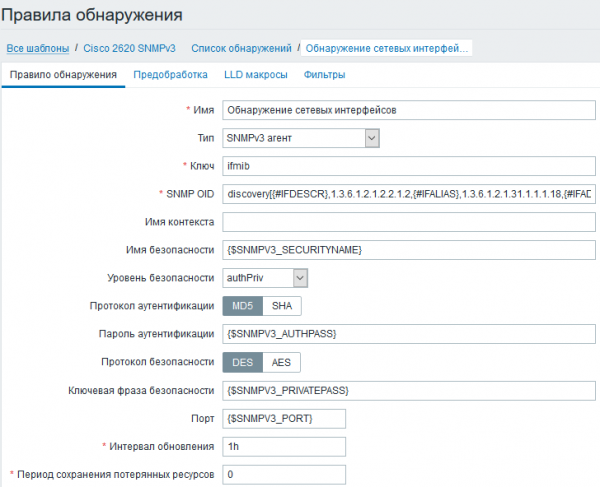Select SHA authentication protocol
Screen dimensions: 600x487
[x=281, y=306]
